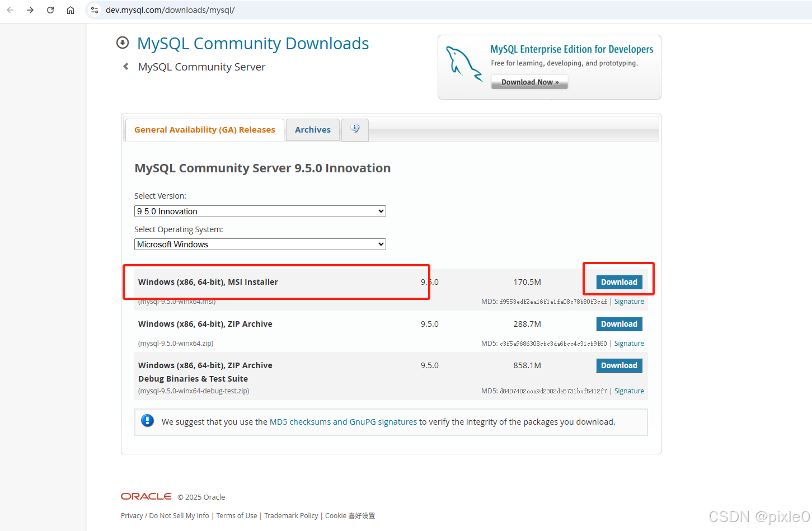Screen dimensions: 812x531
Task: Click the Windows (x86, 64-bit), MSI Installer title
Action: click(x=208, y=282)
